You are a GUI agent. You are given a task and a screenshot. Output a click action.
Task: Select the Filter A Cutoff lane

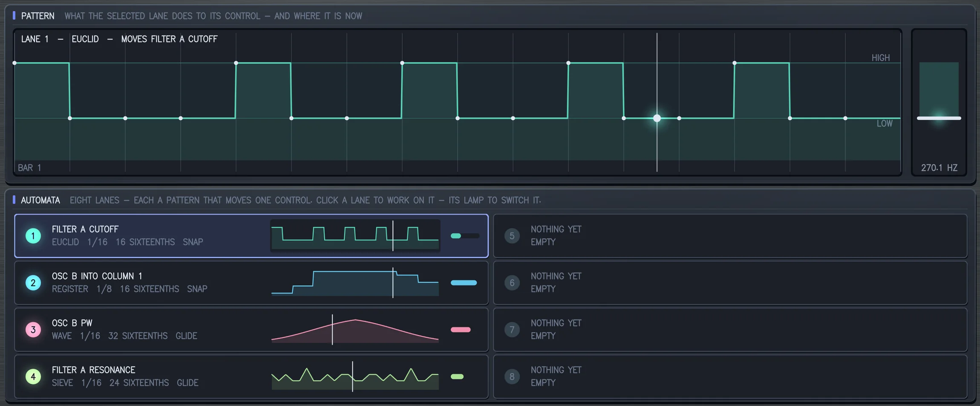pos(251,236)
